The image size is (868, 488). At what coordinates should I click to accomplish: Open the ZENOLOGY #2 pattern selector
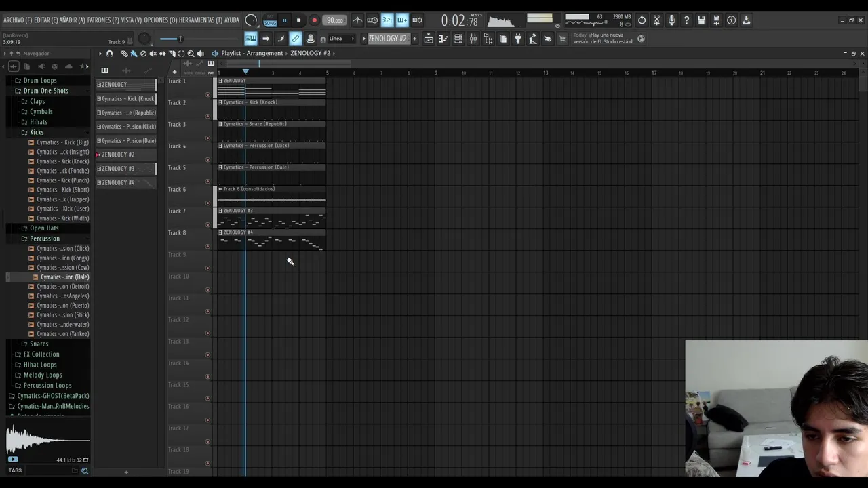(388, 39)
